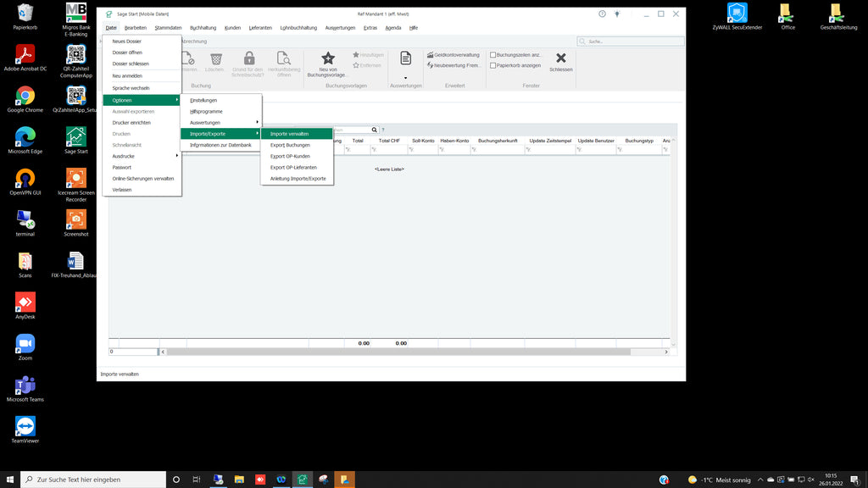The image size is (868, 488).
Task: Choose Export Buchungen from the submenu
Action: pyautogui.click(x=290, y=145)
